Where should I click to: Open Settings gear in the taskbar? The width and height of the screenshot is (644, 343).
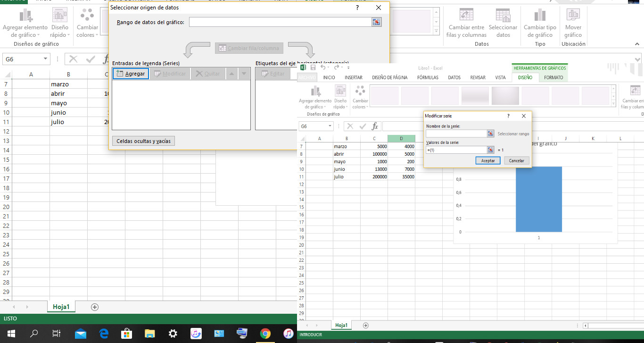[x=173, y=334]
